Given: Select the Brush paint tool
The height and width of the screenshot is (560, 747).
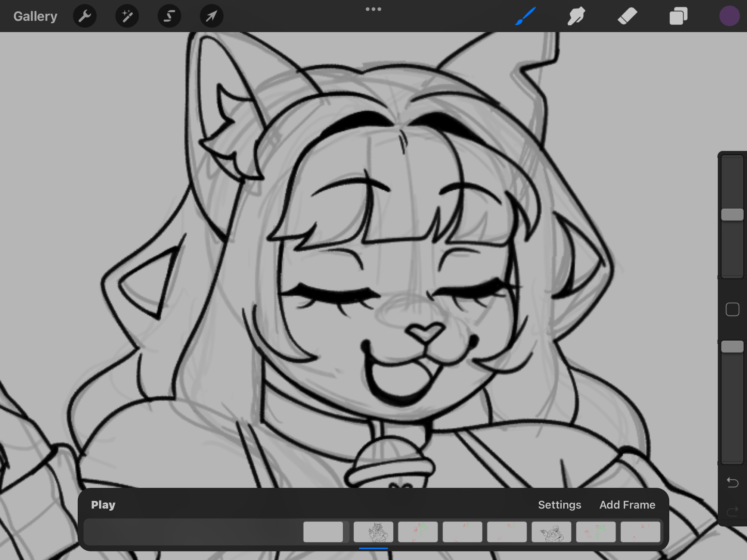Looking at the screenshot, I should click(x=526, y=16).
